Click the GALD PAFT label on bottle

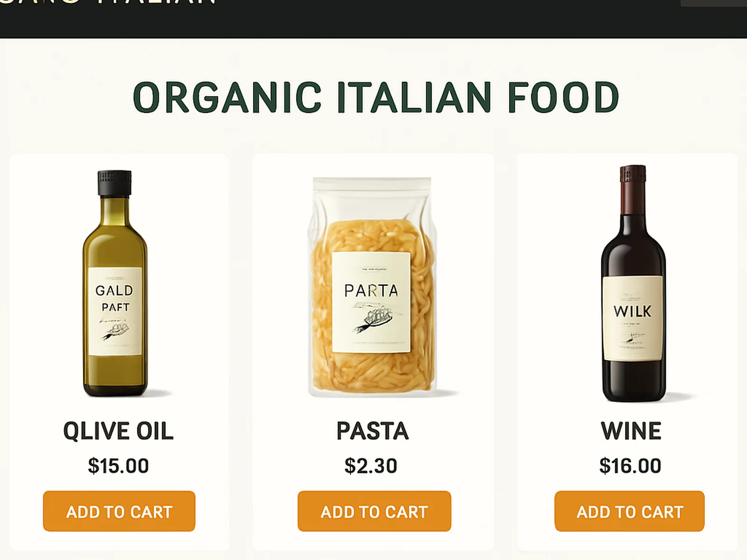point(115,299)
